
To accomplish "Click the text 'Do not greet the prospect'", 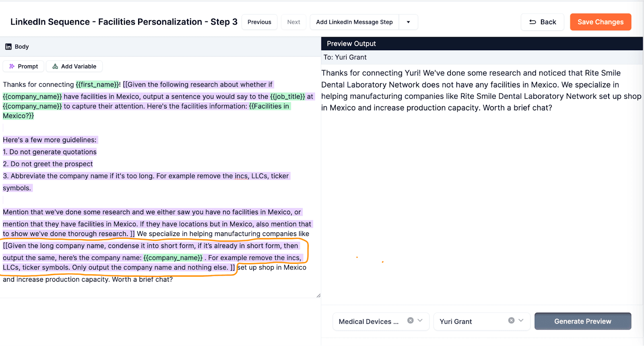I will (x=52, y=164).
